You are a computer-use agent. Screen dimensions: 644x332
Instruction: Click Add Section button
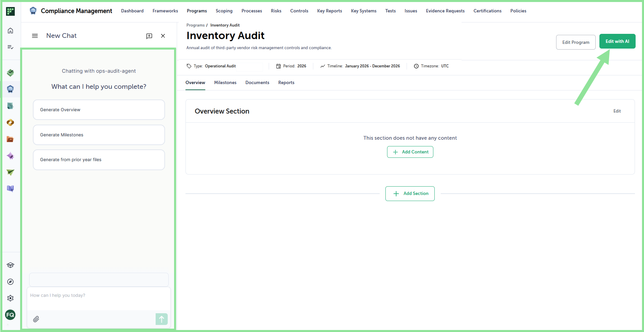(x=410, y=194)
